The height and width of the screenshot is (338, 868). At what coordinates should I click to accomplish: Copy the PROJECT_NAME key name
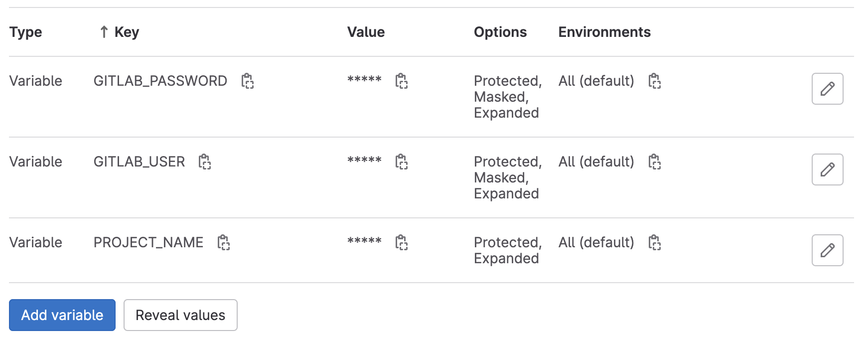coord(223,242)
